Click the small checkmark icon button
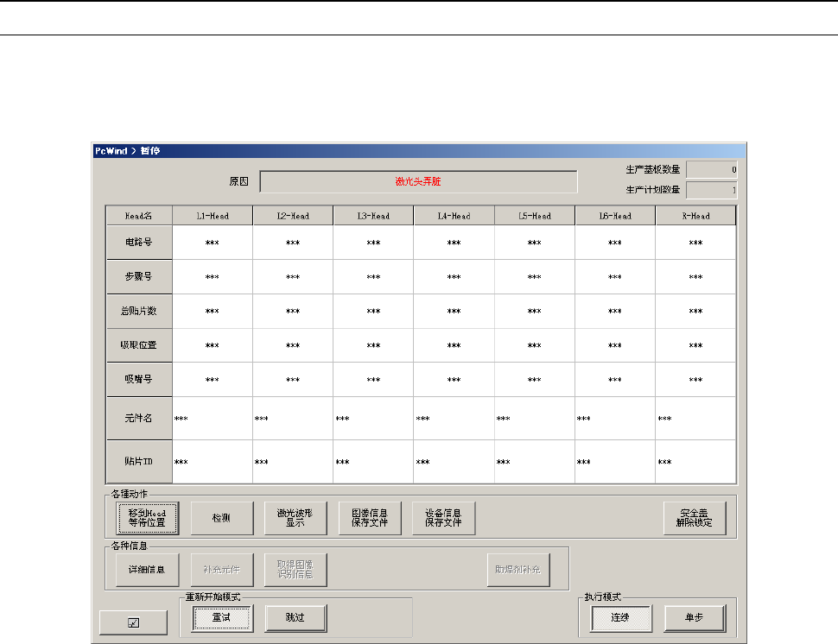 (x=133, y=622)
